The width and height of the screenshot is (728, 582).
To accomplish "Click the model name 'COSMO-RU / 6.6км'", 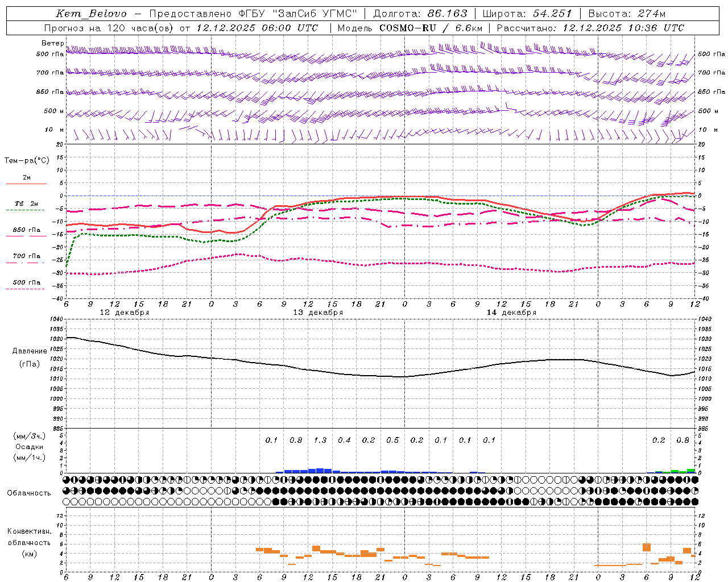I will click(431, 28).
